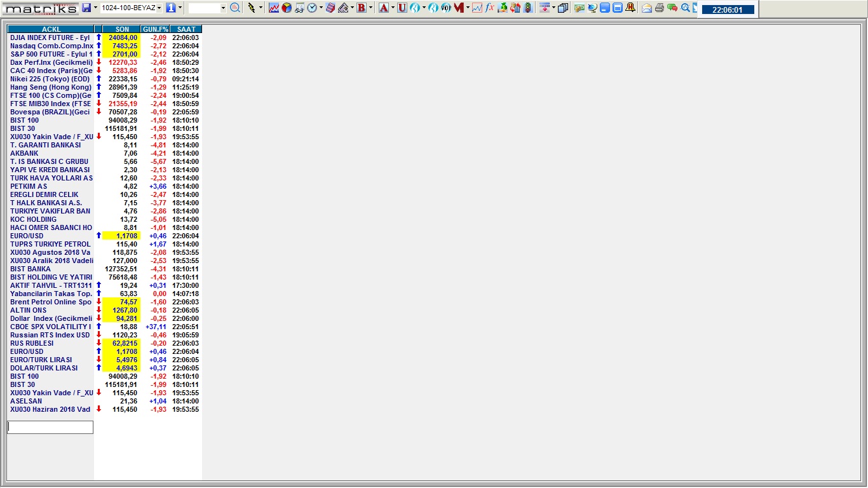Expand the red M icon dropdown arrow
The image size is (868, 488).
pyautogui.click(x=468, y=8)
